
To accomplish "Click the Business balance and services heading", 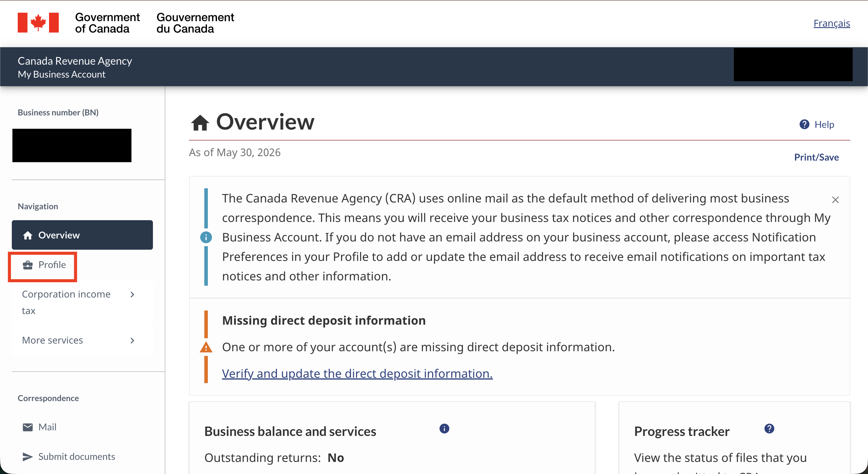I will (290, 431).
